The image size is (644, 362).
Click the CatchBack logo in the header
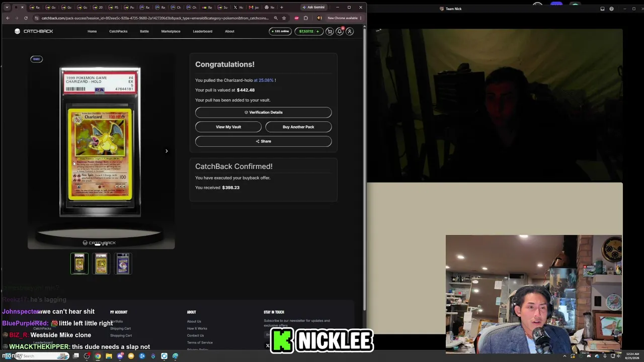(34, 31)
